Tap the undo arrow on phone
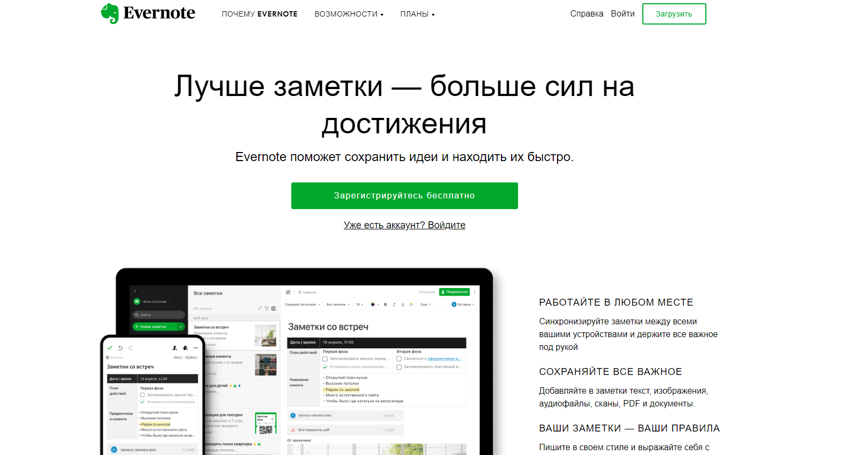Screen dimensions: 868x455 click(x=121, y=348)
